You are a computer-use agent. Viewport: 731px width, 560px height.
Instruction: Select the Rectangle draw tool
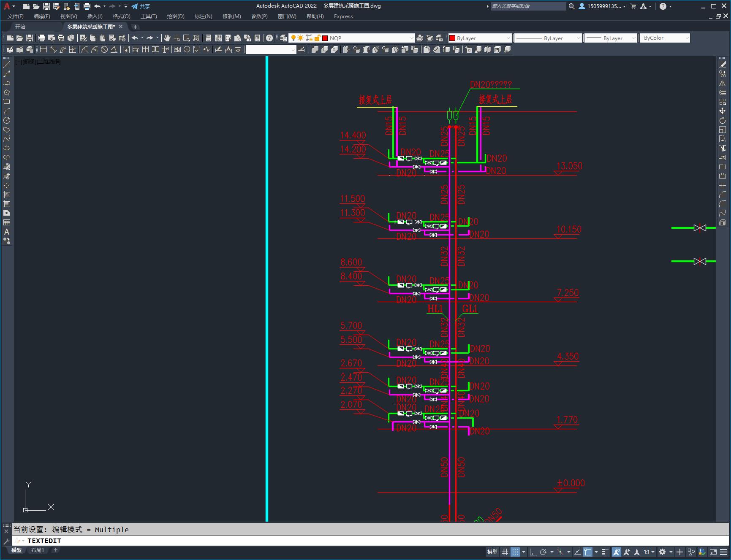click(x=7, y=102)
